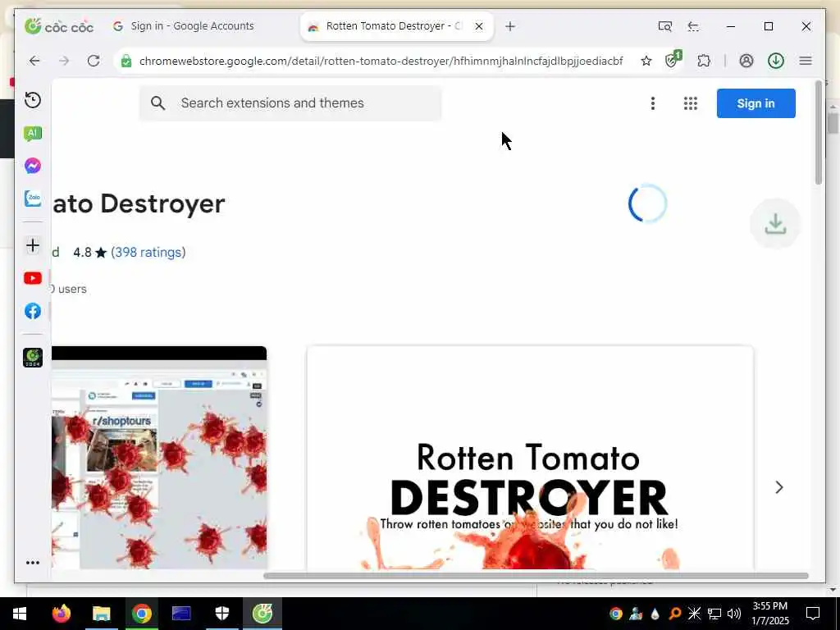Open Messenger from the sidebar
840x630 pixels.
point(33,166)
